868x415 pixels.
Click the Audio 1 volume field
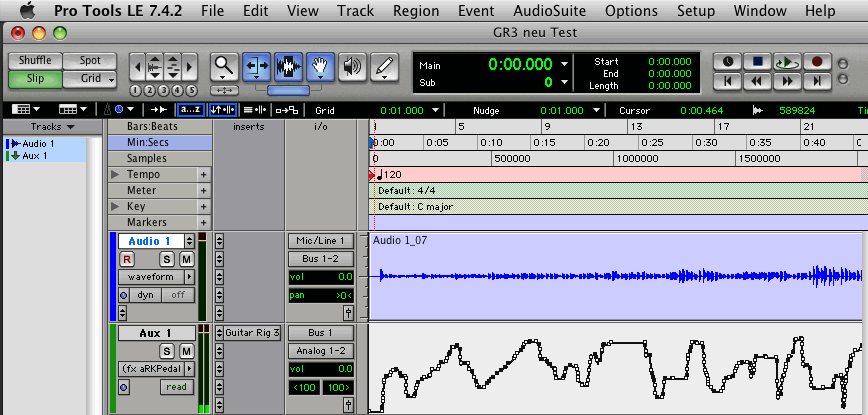pos(320,277)
